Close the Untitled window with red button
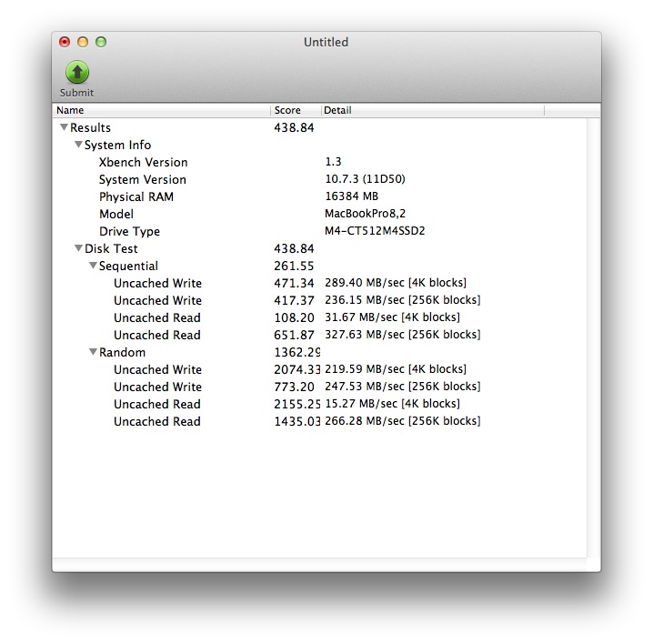 tap(65, 42)
